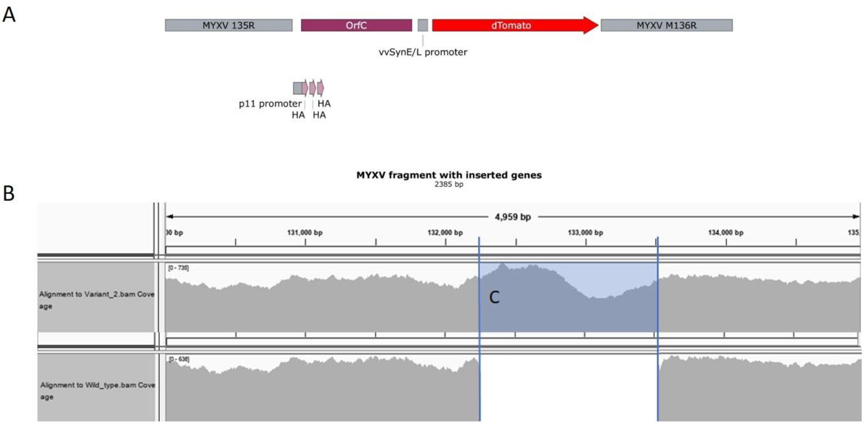The width and height of the screenshot is (868, 427).
Task: Select the purple OrfC gene block
Action: (356, 25)
